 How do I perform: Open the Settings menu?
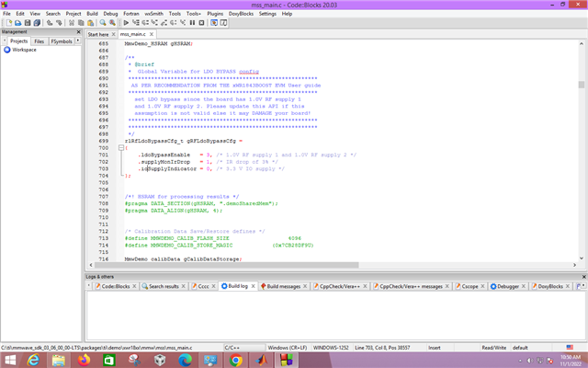click(x=267, y=14)
